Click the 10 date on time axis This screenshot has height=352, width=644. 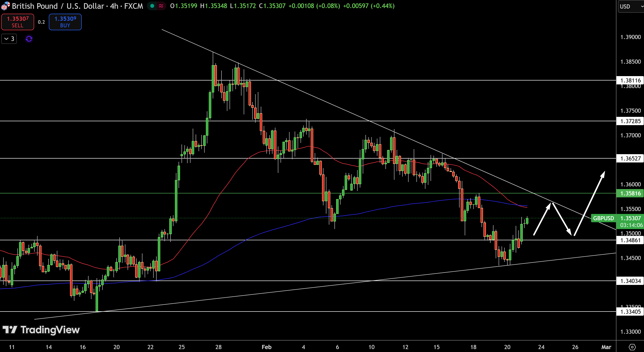point(372,347)
